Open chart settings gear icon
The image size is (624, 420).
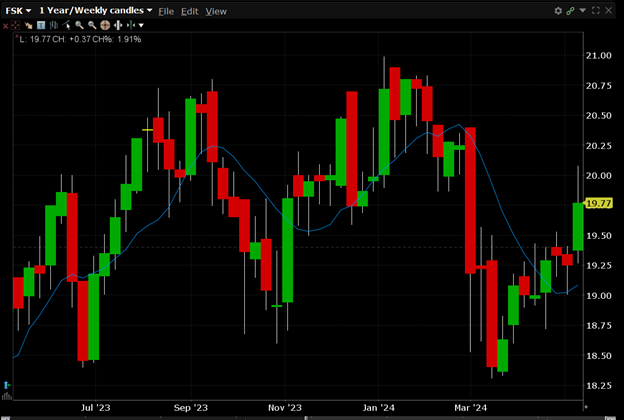coord(558,11)
